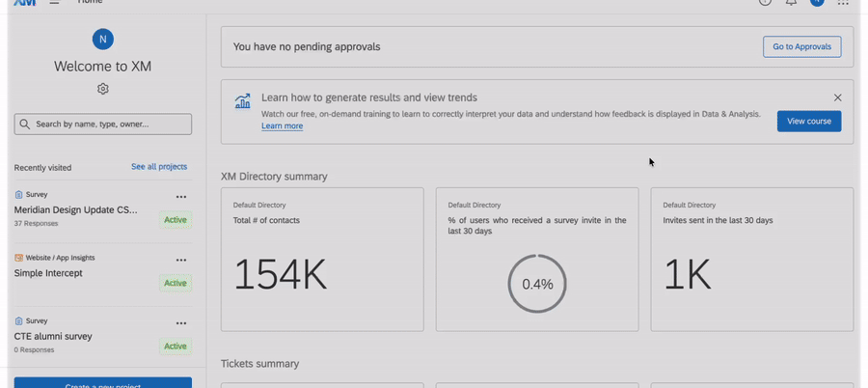
Task: Click the survey icon above Meridian Design Update
Action: click(x=18, y=195)
